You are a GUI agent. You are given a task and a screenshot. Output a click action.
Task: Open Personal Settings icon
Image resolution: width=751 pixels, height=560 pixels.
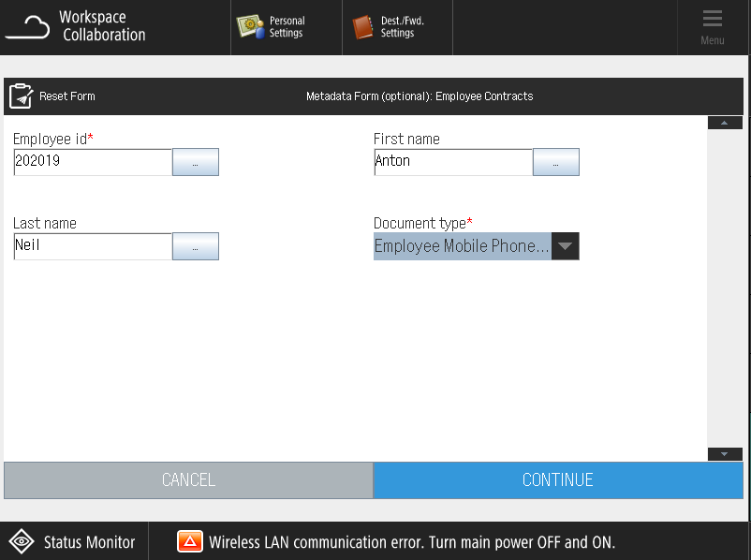(250, 27)
